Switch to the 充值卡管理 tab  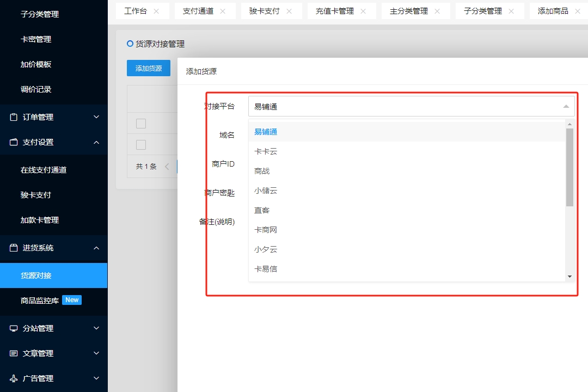(334, 11)
